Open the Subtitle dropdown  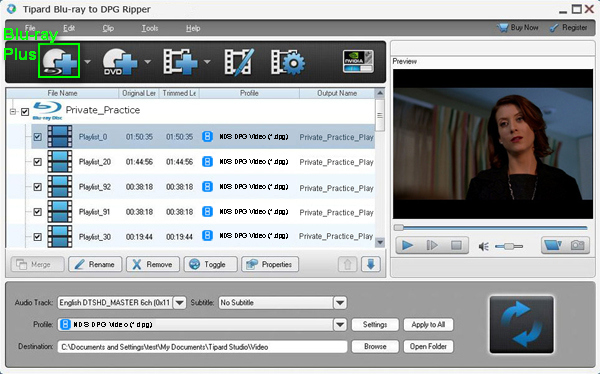[x=340, y=302]
